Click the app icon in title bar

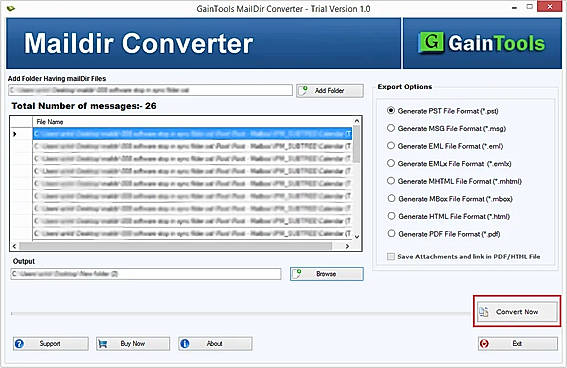point(11,8)
